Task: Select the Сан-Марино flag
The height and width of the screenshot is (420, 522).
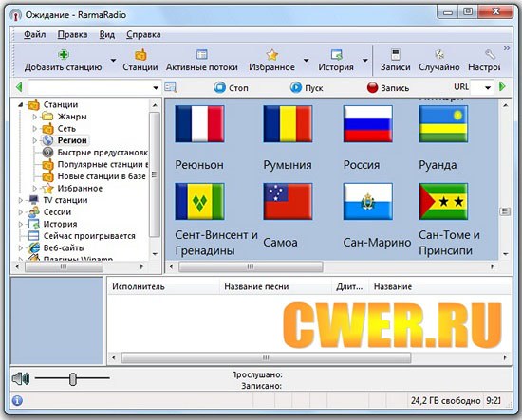Action: point(368,201)
